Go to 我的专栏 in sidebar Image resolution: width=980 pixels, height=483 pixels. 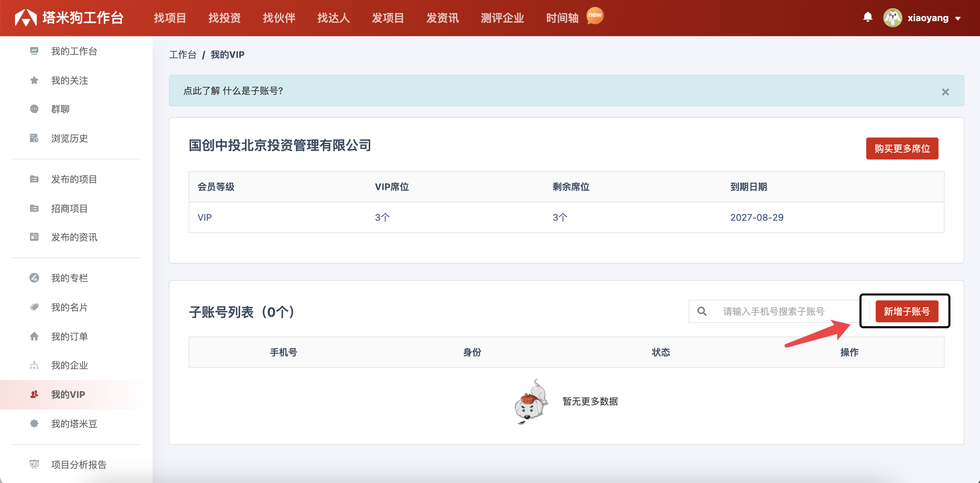click(x=69, y=278)
